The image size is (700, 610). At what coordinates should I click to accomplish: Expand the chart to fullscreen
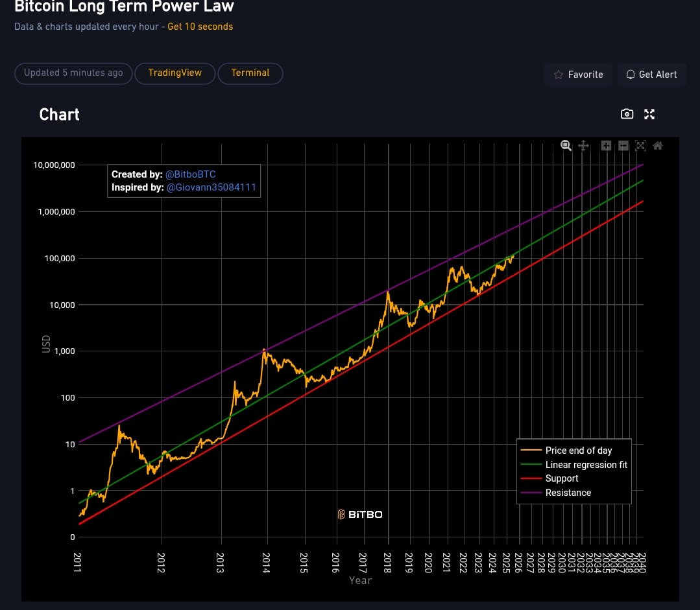[x=649, y=114]
